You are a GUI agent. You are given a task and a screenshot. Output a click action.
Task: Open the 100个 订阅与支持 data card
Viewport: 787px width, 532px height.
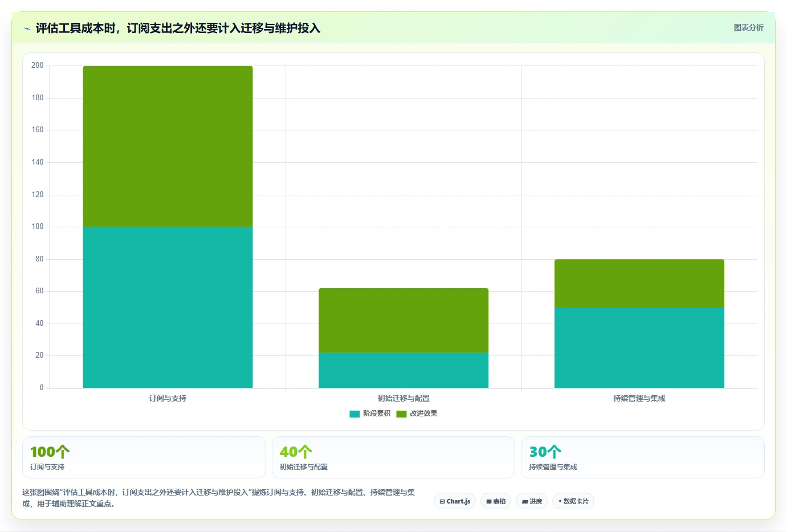coord(144,457)
